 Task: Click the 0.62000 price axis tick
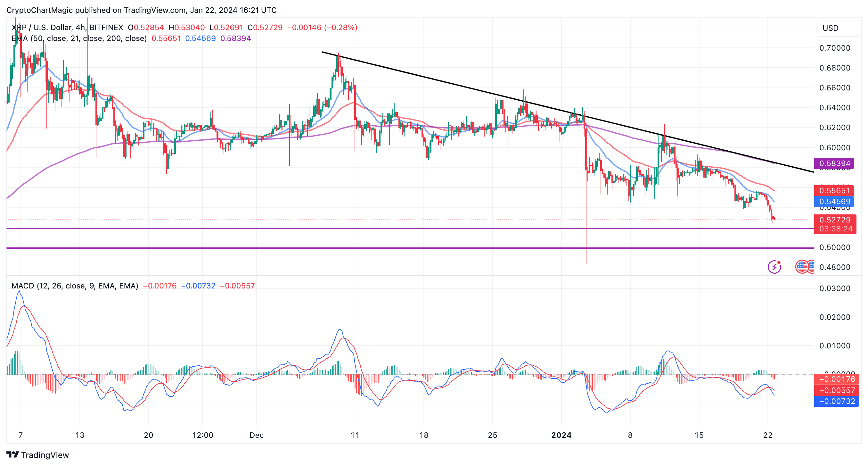[x=835, y=128]
